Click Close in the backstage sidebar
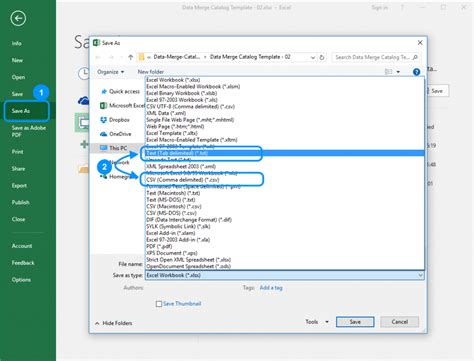Image resolution: width=474 pixels, height=361 pixels. [x=18, y=219]
